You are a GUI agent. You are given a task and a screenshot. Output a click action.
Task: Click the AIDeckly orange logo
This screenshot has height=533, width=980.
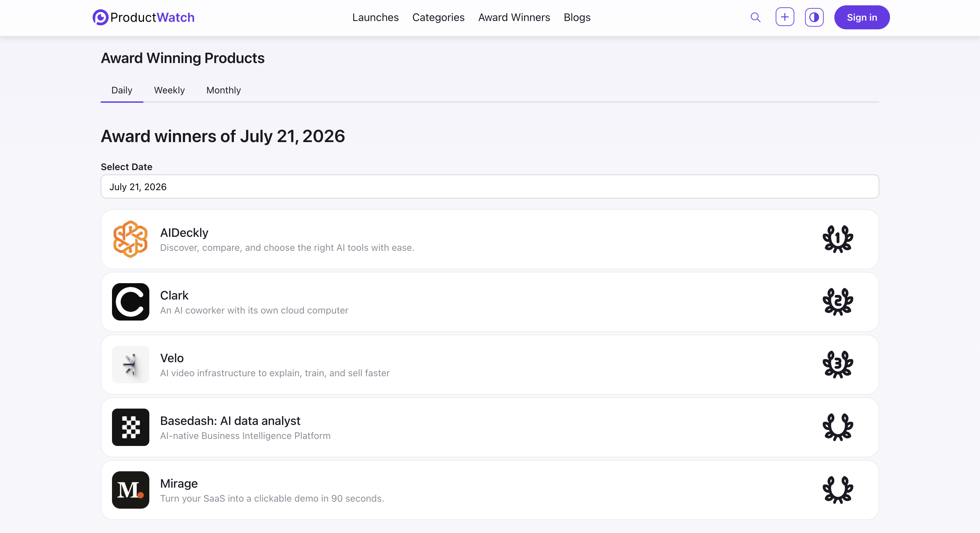130,239
